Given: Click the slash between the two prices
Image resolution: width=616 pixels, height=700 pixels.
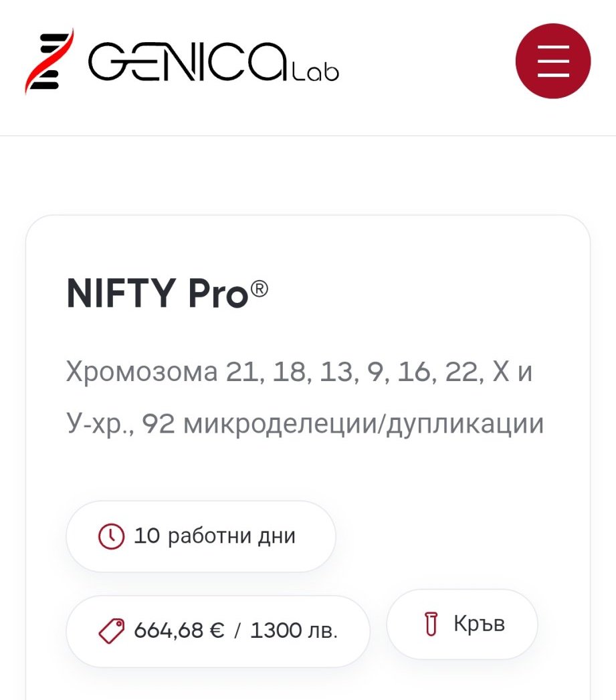Looking at the screenshot, I should 237,630.
